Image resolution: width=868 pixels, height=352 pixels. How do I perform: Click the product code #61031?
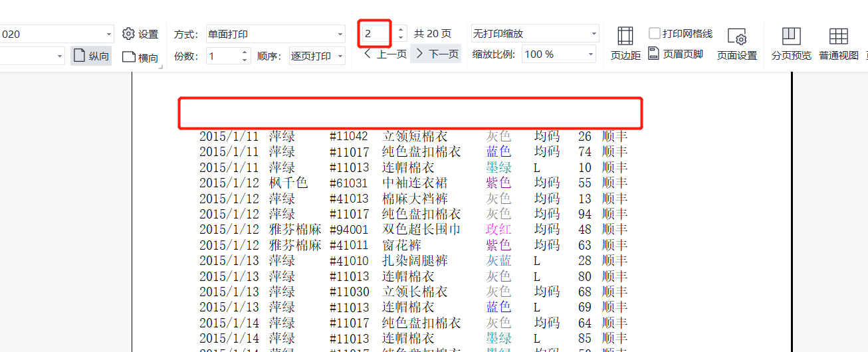348,183
